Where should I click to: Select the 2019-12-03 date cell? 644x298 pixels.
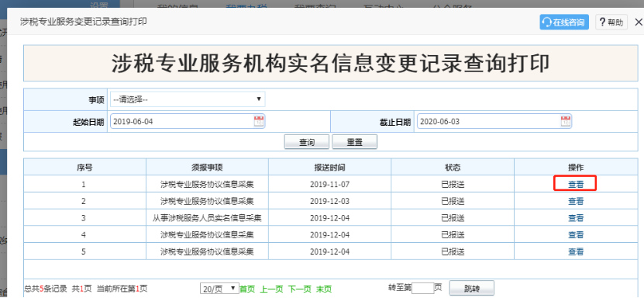point(330,202)
